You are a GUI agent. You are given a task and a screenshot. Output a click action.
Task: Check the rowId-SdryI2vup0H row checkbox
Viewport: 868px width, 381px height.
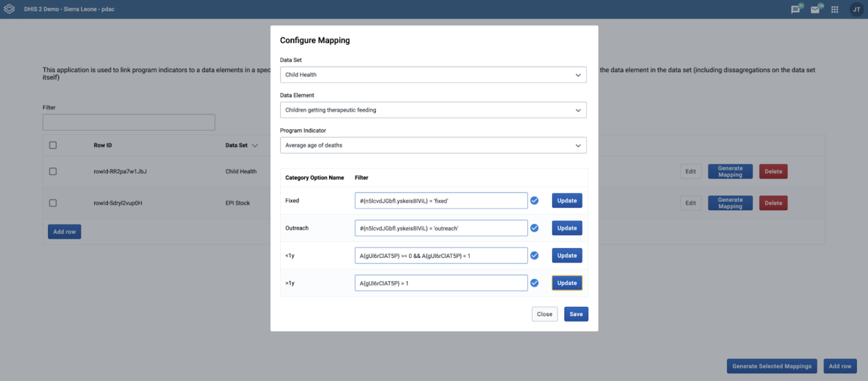pos(53,203)
